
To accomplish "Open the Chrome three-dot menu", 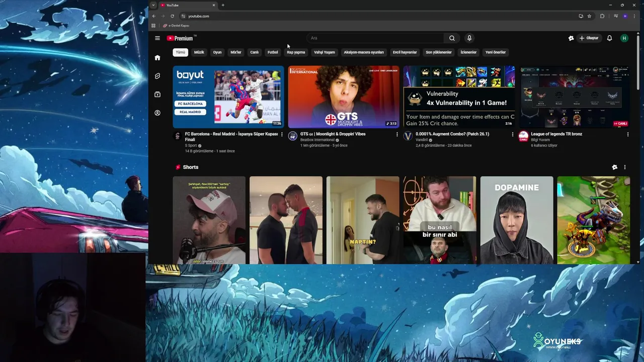I will [634, 16].
